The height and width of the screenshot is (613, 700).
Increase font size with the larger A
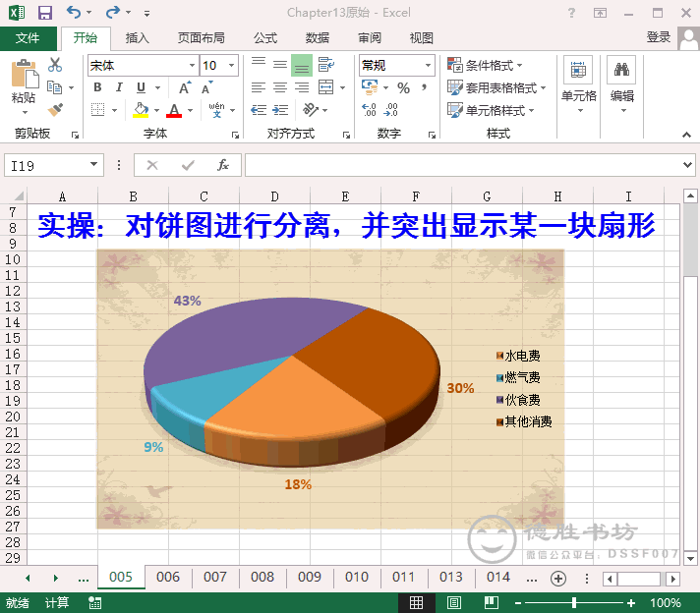(x=185, y=87)
